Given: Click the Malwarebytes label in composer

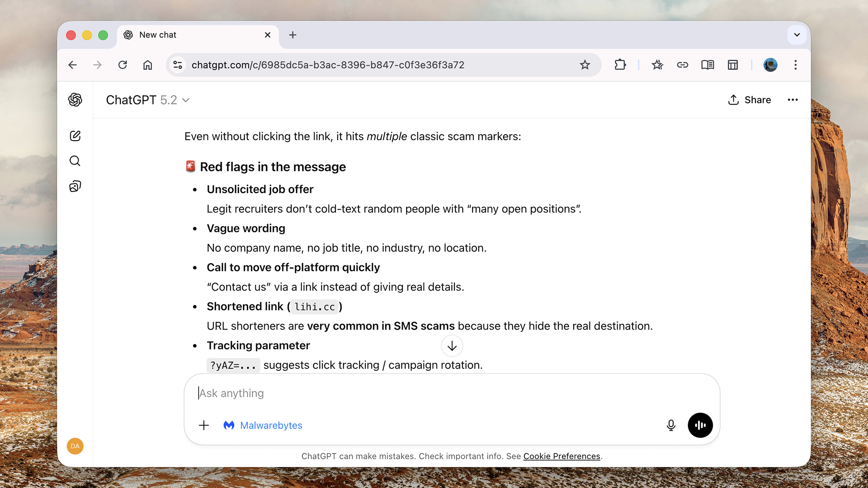Looking at the screenshot, I should coord(271,425).
